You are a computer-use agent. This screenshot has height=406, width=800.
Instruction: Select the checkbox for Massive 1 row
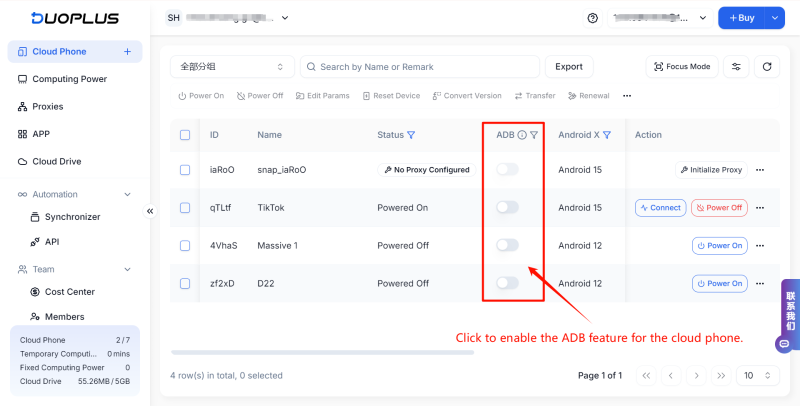pos(185,246)
